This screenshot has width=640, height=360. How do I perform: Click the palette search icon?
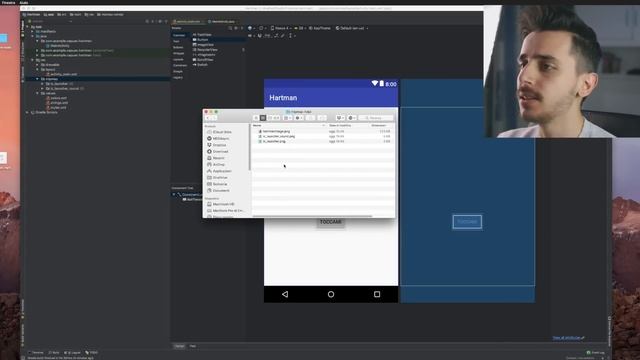[x=230, y=28]
